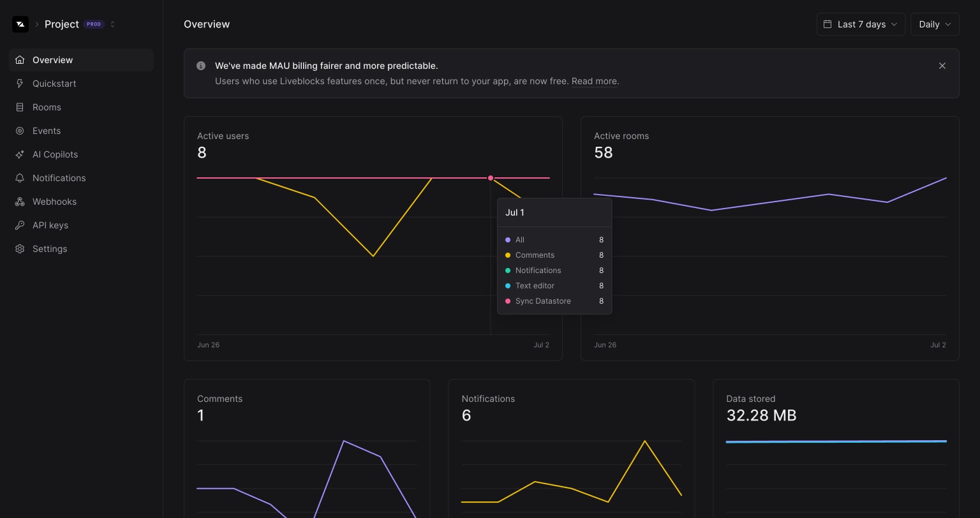Open Rooms via its sidebar icon
980x518 pixels.
(x=20, y=107)
